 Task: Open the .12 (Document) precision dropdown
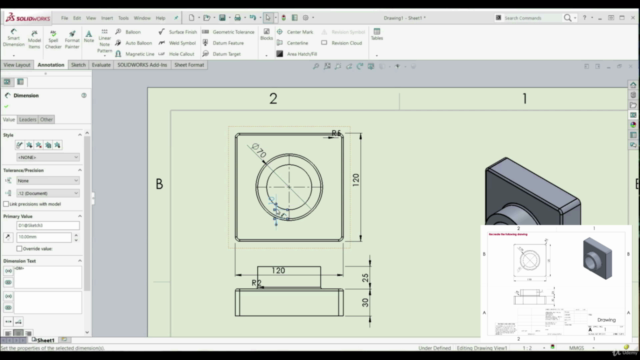(x=48, y=193)
